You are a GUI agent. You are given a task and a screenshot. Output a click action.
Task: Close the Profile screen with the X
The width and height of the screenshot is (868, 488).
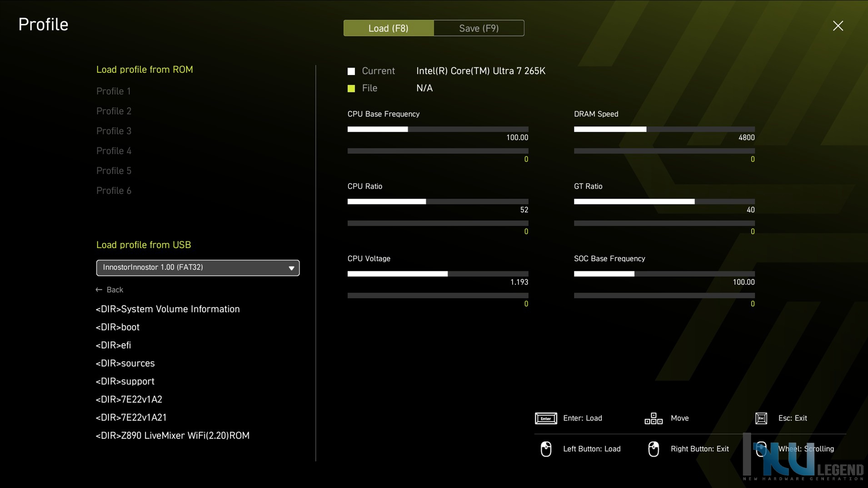pos(838,26)
